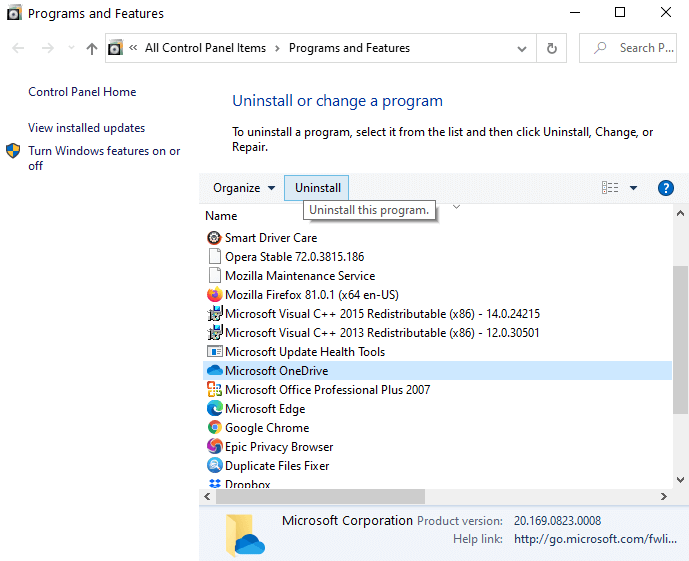Select Smart Driver Care row
The height and width of the screenshot is (561, 689).
tap(437, 238)
